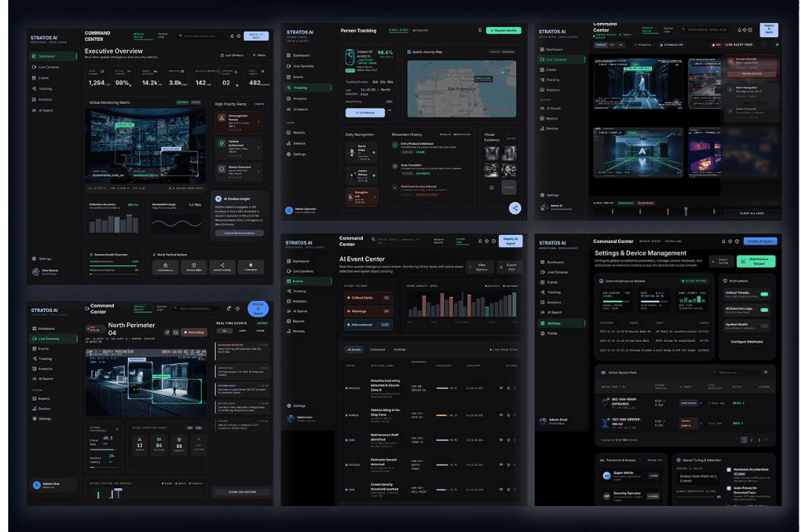
Task: Click the help icon in the camera grid header
Action: [750, 30]
